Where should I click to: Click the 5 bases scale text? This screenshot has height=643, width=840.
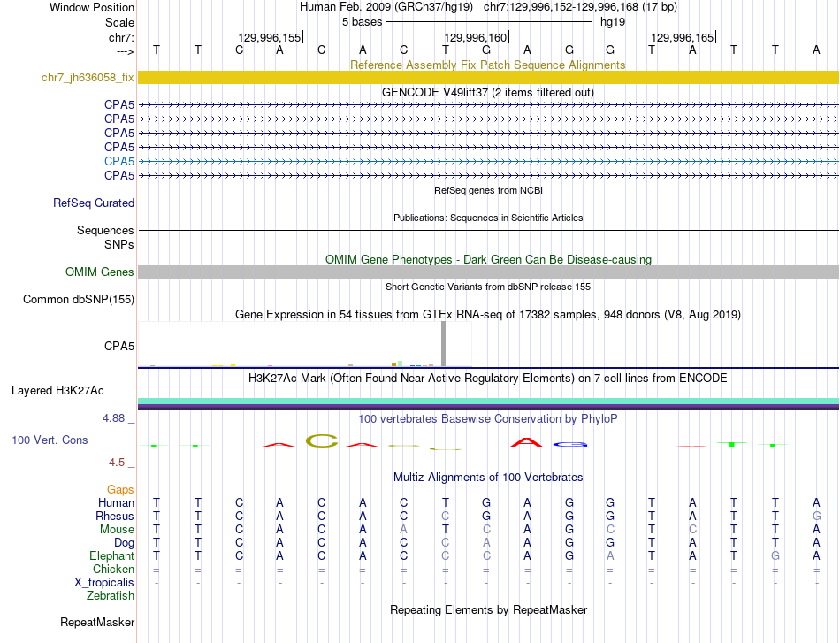(363, 22)
